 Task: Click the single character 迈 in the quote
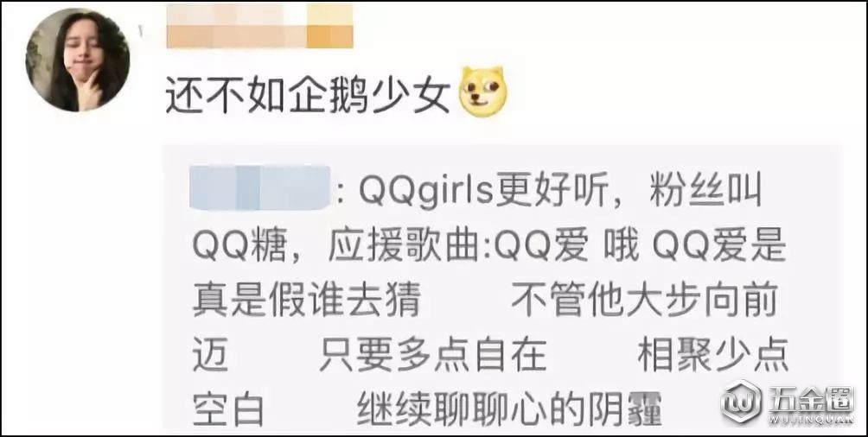point(210,355)
